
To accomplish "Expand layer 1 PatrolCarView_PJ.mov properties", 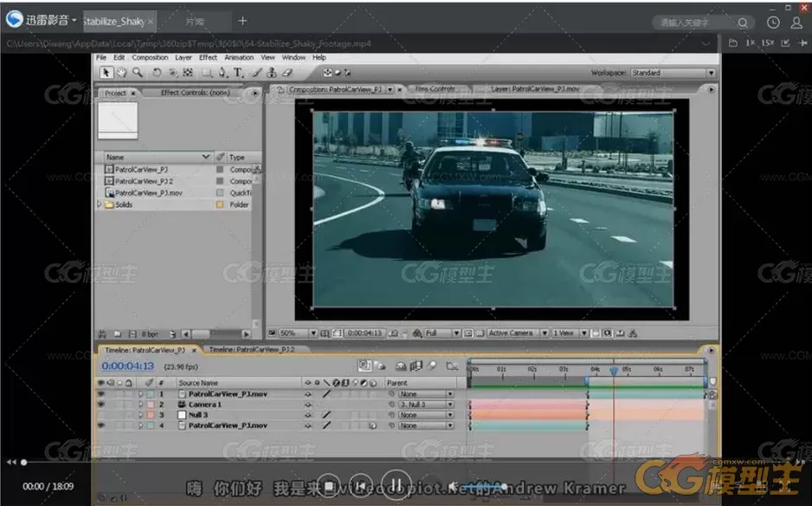I will (140, 394).
